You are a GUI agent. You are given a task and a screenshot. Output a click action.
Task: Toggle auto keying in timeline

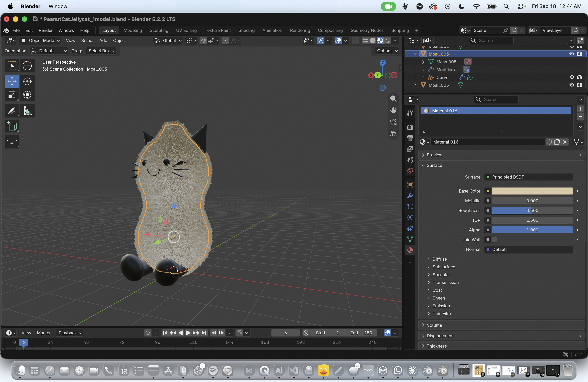point(148,333)
